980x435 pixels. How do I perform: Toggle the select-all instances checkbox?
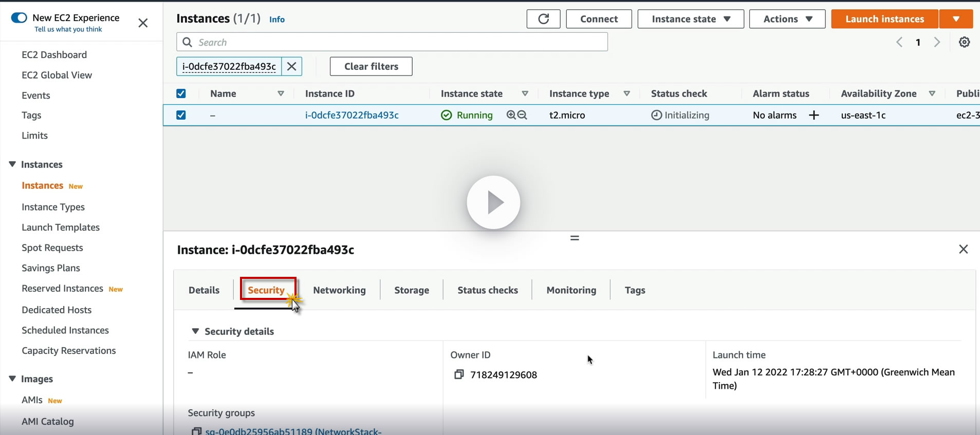[x=181, y=93]
